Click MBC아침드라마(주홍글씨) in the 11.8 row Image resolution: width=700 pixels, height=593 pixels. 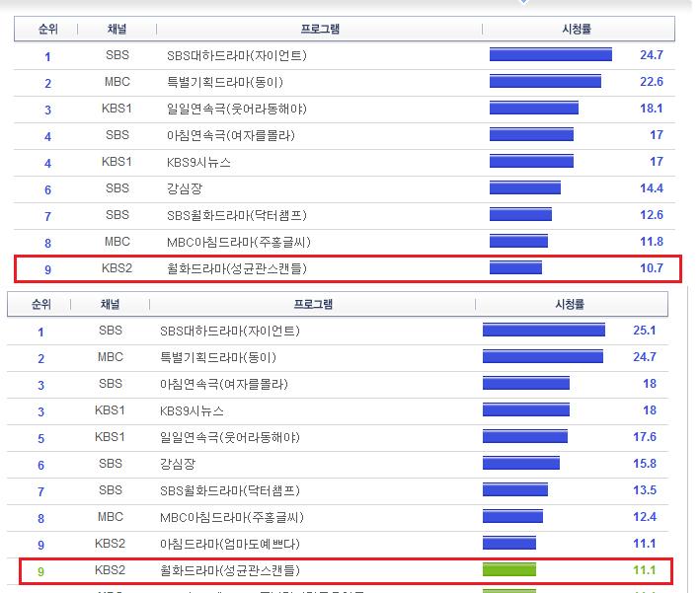[238, 243]
